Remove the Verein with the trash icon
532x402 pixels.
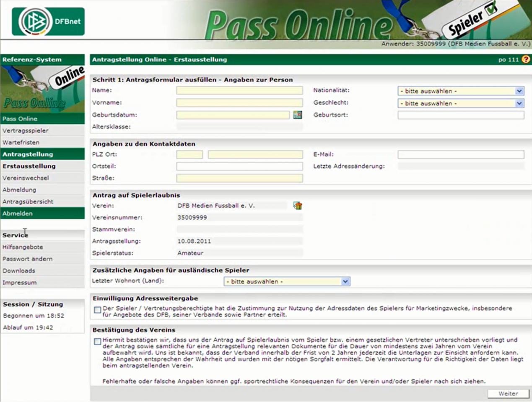tap(298, 206)
